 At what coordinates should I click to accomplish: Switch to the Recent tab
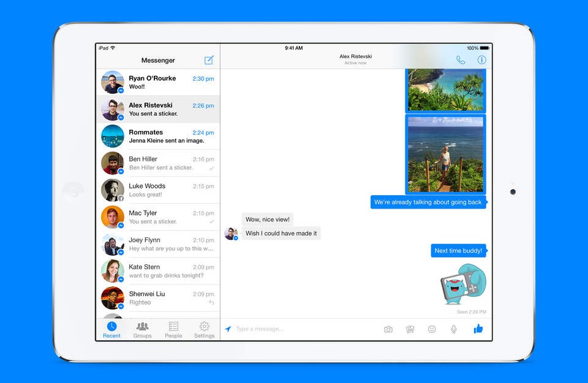pyautogui.click(x=111, y=330)
